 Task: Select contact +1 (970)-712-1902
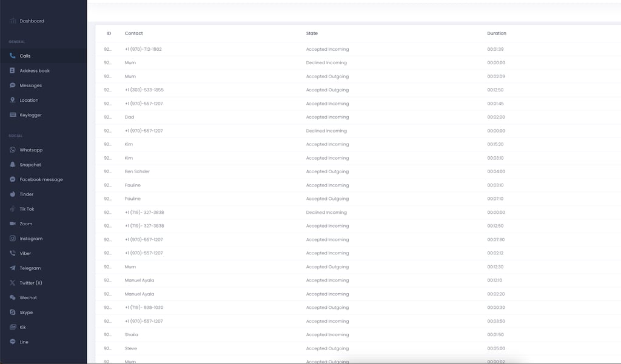(143, 50)
